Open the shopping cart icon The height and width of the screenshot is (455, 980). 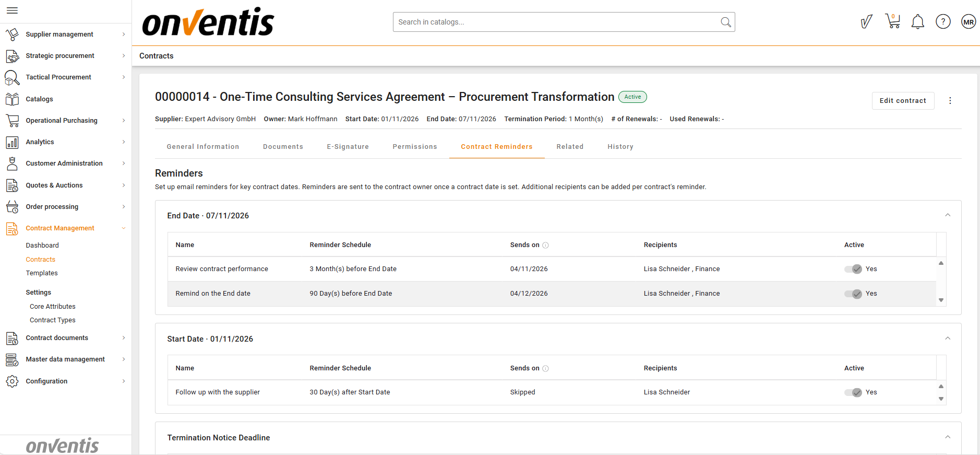(892, 21)
